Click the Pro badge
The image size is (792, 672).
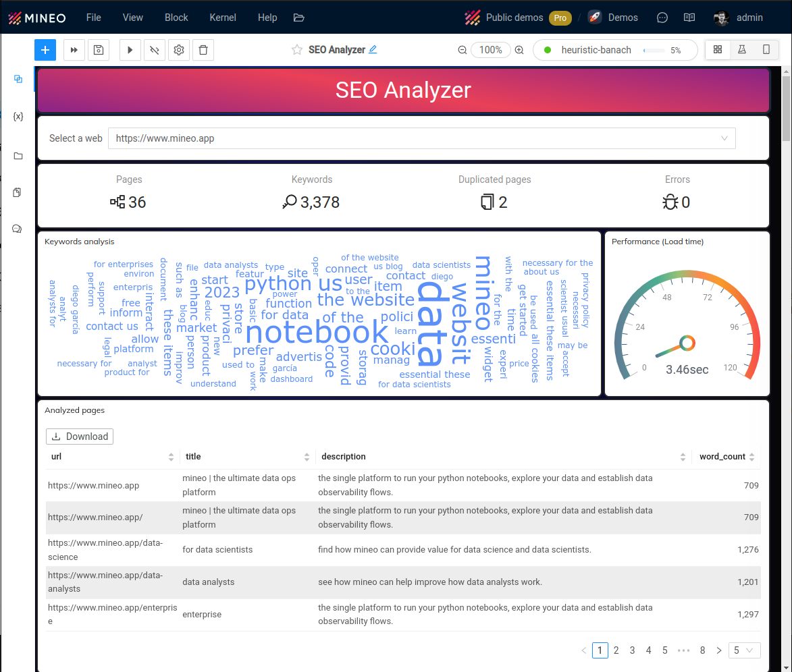pyautogui.click(x=560, y=18)
